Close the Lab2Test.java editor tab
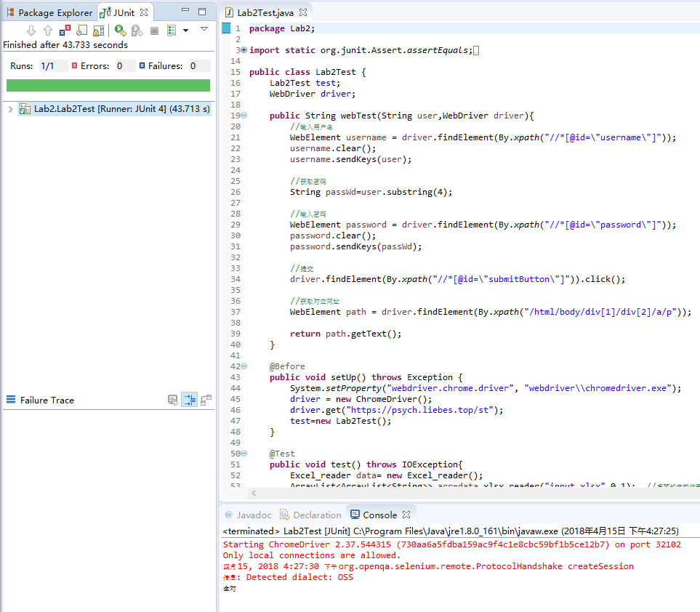Image resolution: width=700 pixels, height=612 pixels. [303, 12]
